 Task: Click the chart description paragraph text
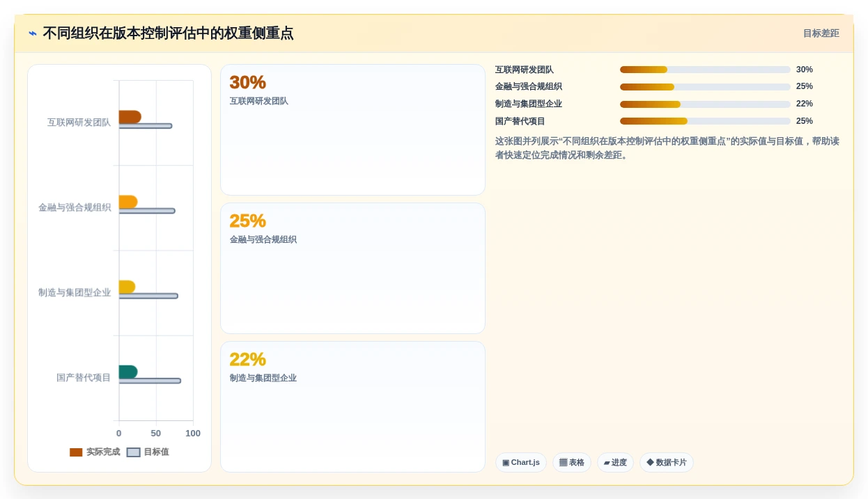tap(667, 148)
